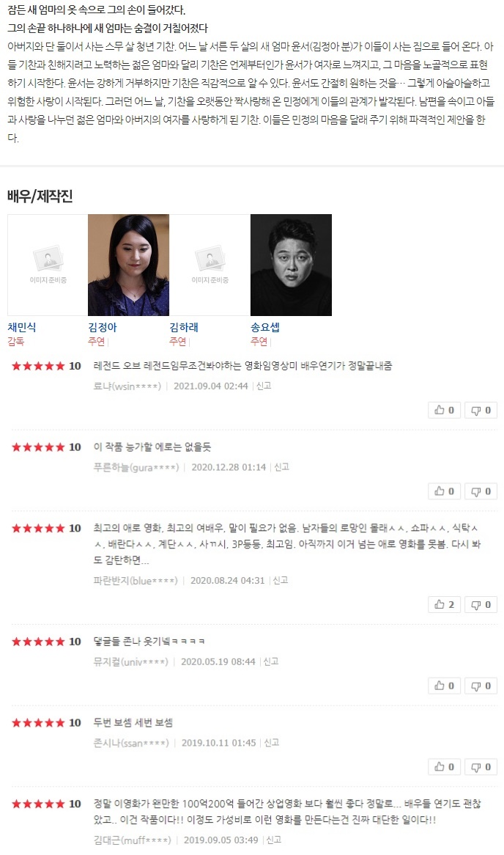Dislike the review by 로냐(wsin****)
Viewport: 504px width, 855px height.
click(x=481, y=410)
